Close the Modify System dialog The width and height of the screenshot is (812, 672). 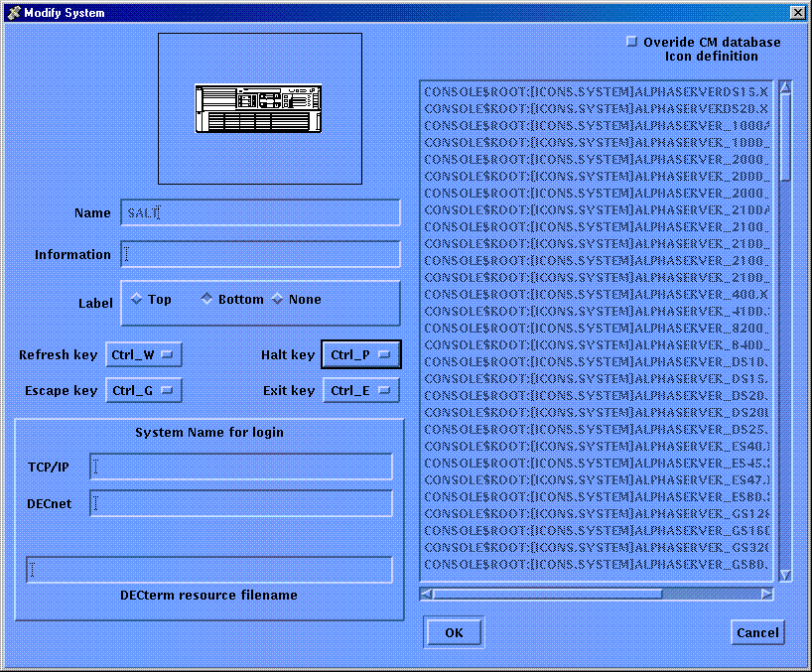[x=798, y=13]
